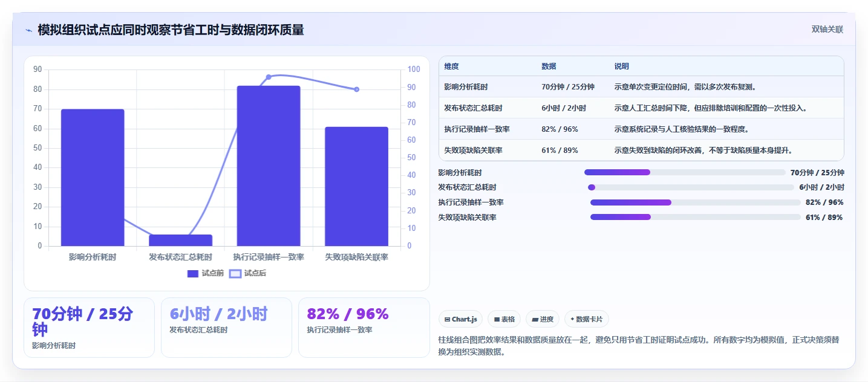Click the note 示意失败到缺陷的闭环改善
Viewport: 868px width, 382px height.
click(x=703, y=150)
